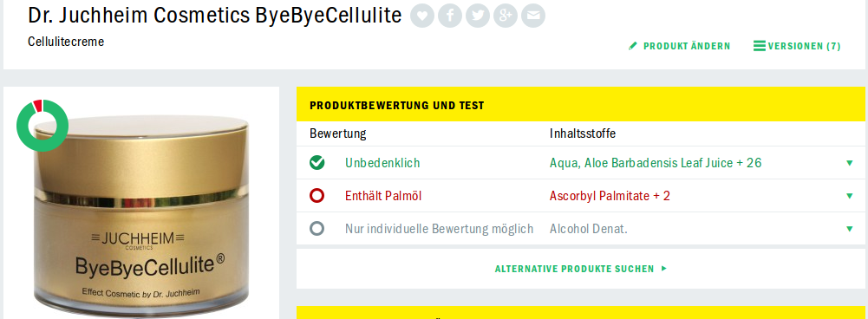Open Aqua, Aloe Barbadensis Leaf Juice + 26
The image size is (868, 319).
[x=656, y=163]
